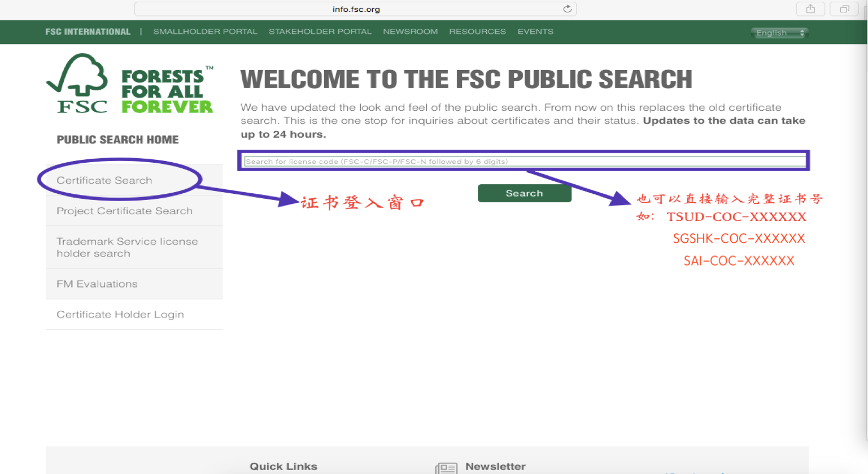Viewport: 868px width, 474px height.
Task: Click the Newsletter newspaper icon
Action: click(446, 468)
